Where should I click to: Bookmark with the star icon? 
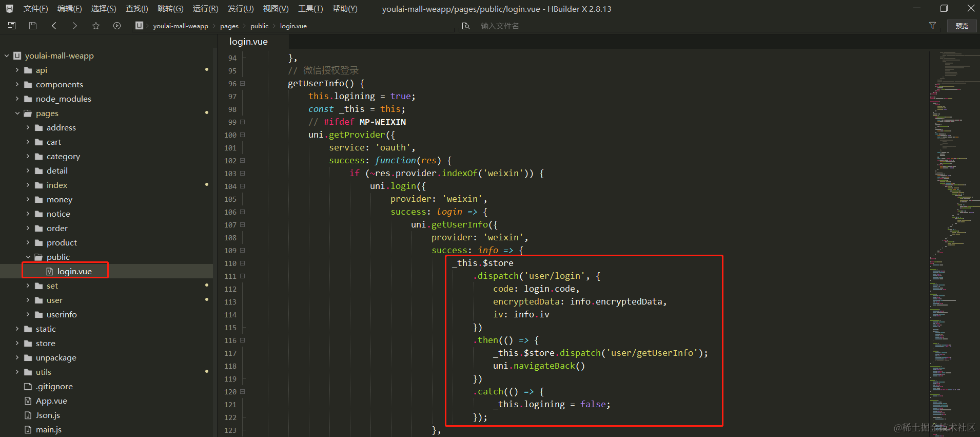click(96, 26)
